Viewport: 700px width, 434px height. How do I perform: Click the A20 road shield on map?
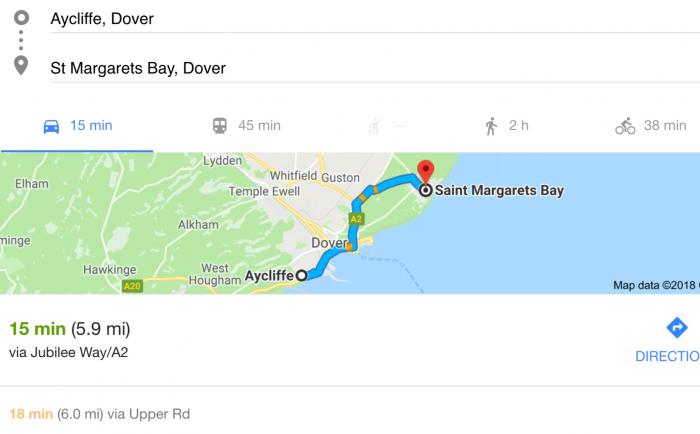tap(133, 286)
